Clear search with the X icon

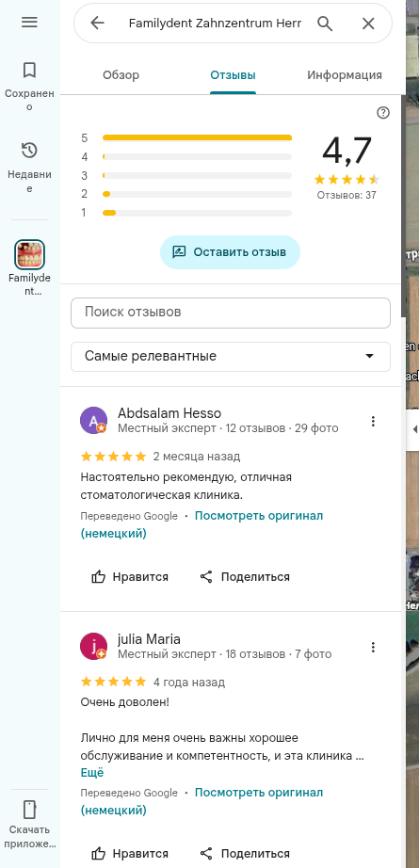(x=368, y=24)
